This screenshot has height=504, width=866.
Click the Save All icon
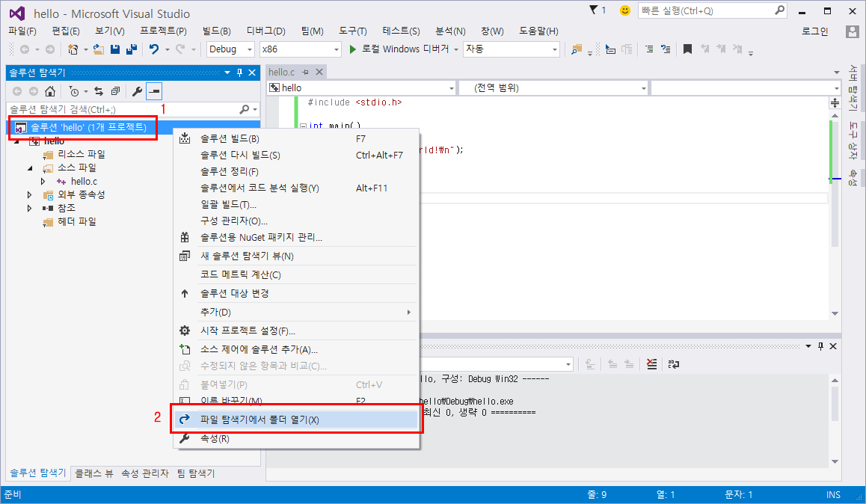[x=132, y=49]
